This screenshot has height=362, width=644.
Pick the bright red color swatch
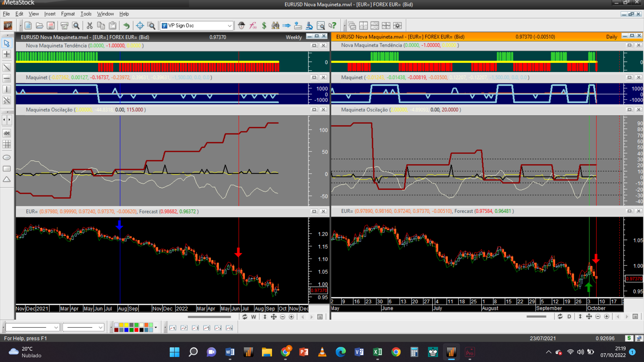coord(137,330)
